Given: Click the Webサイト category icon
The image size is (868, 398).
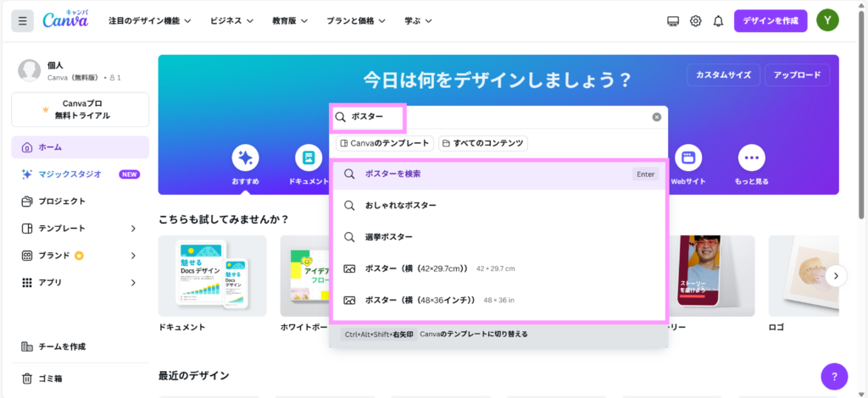Looking at the screenshot, I should pos(688,158).
